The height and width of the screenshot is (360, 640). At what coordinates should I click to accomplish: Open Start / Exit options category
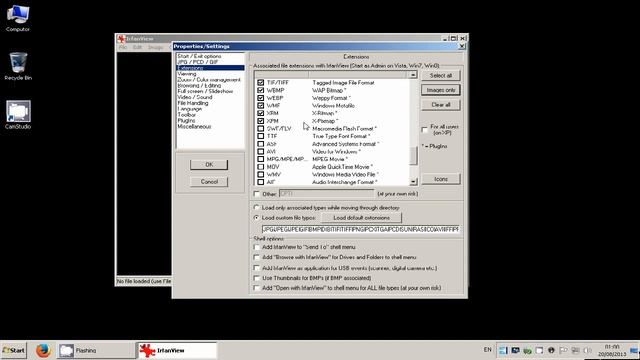[199, 56]
